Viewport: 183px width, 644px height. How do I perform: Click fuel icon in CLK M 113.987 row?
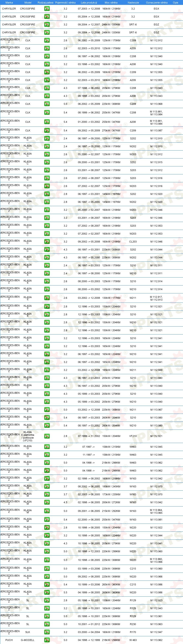coord(47,130)
